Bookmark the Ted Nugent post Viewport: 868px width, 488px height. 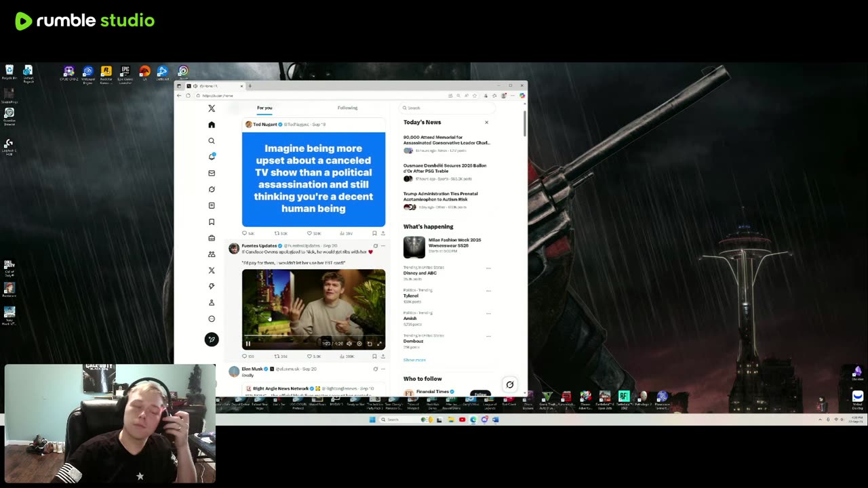click(374, 233)
